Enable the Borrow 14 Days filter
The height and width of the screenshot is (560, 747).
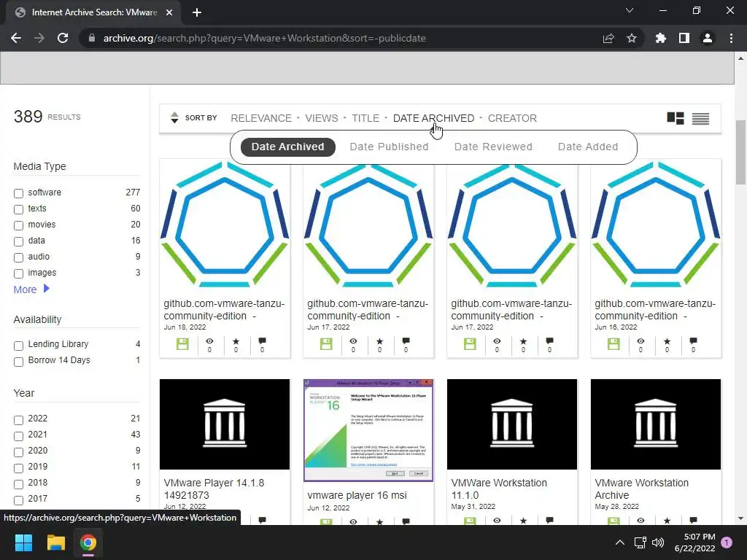pos(18,362)
